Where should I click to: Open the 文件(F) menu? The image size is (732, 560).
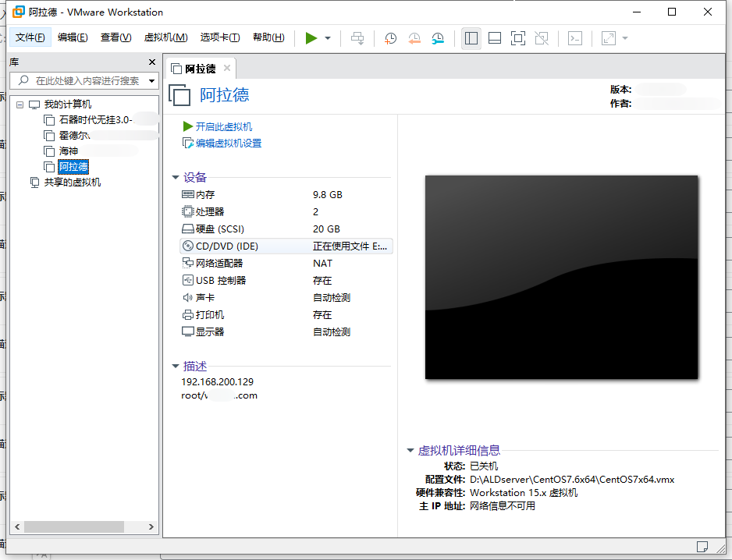[30, 37]
